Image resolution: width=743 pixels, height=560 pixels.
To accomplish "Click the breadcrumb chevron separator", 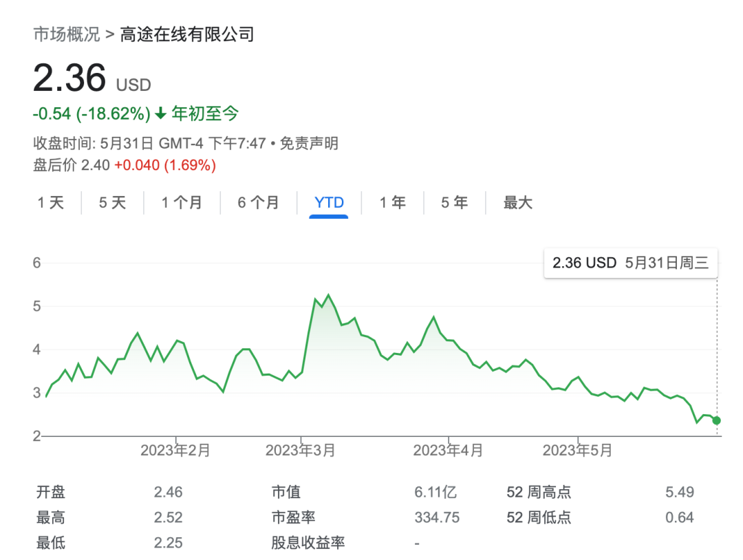I will click(x=110, y=34).
